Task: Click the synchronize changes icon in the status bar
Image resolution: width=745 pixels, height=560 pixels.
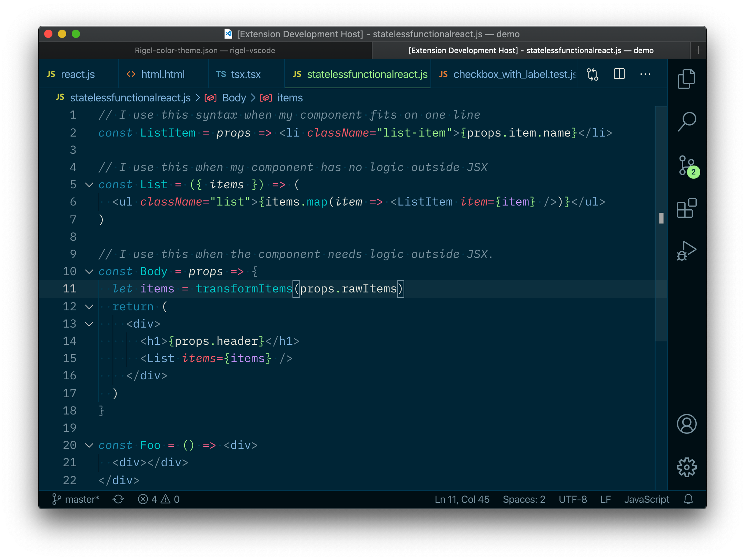Action: tap(118, 499)
